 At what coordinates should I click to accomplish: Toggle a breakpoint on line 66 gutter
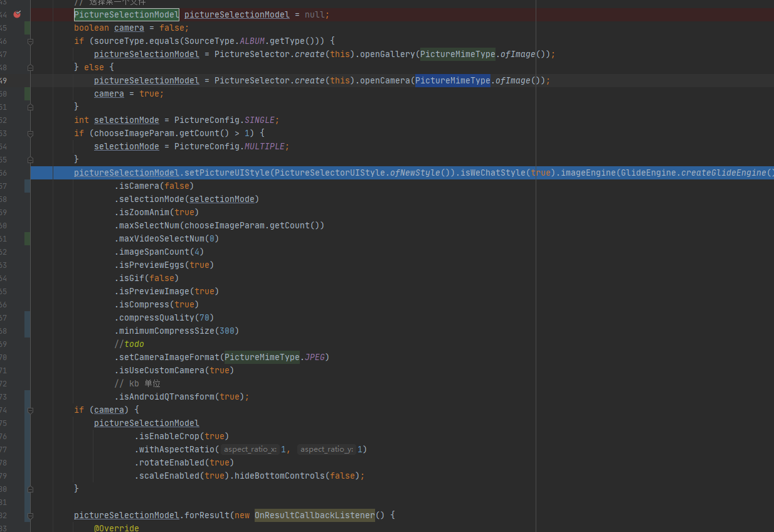(17, 304)
